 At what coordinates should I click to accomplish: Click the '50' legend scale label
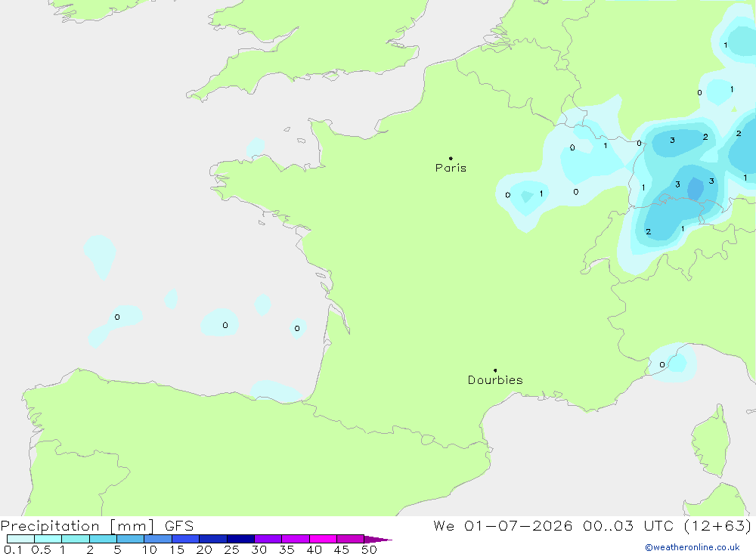pyautogui.click(x=369, y=549)
